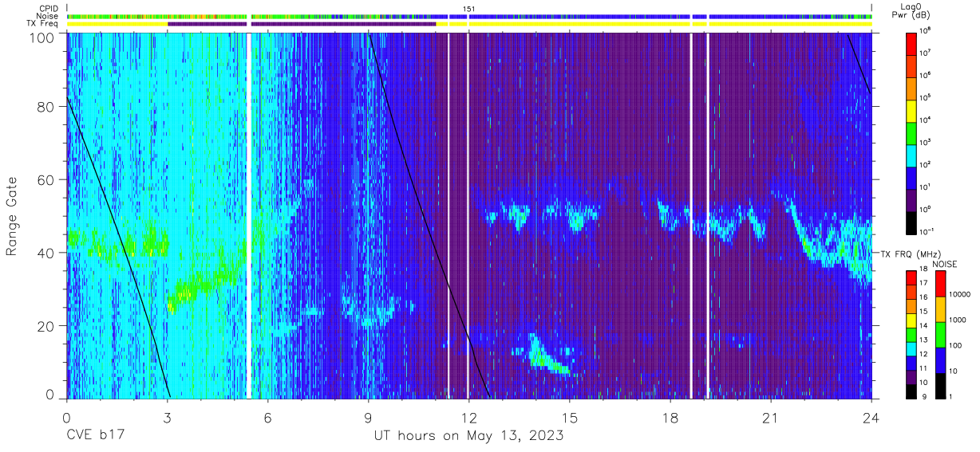Click the red segment of NOISE colorbar
Viewport: 980px width, 452px height.
941,283
